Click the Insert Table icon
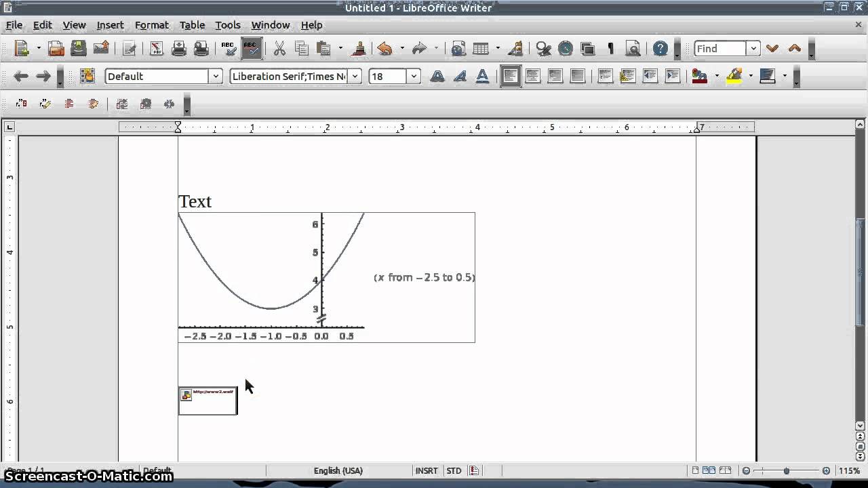Screen dimensions: 868x488 pyautogui.click(x=481, y=48)
